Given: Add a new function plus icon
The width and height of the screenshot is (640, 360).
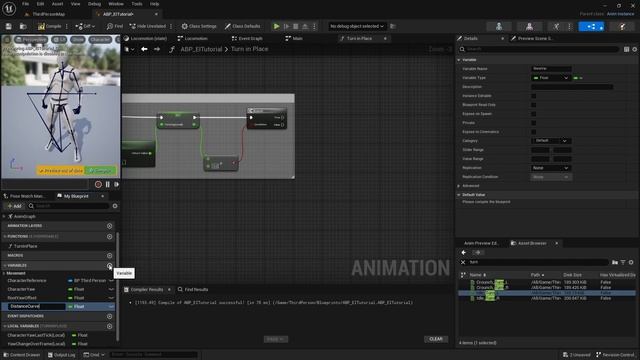Looking at the screenshot, I should (x=109, y=236).
